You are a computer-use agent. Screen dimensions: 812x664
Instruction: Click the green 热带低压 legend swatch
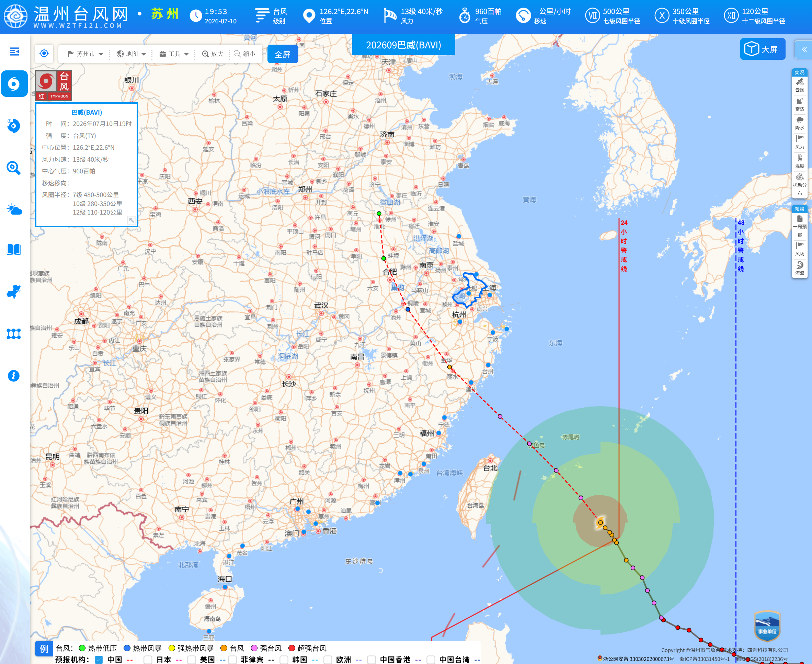coord(82,648)
